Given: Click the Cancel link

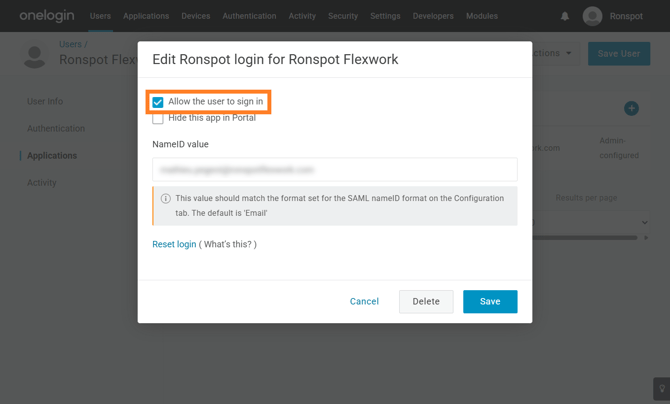Looking at the screenshot, I should 364,301.
